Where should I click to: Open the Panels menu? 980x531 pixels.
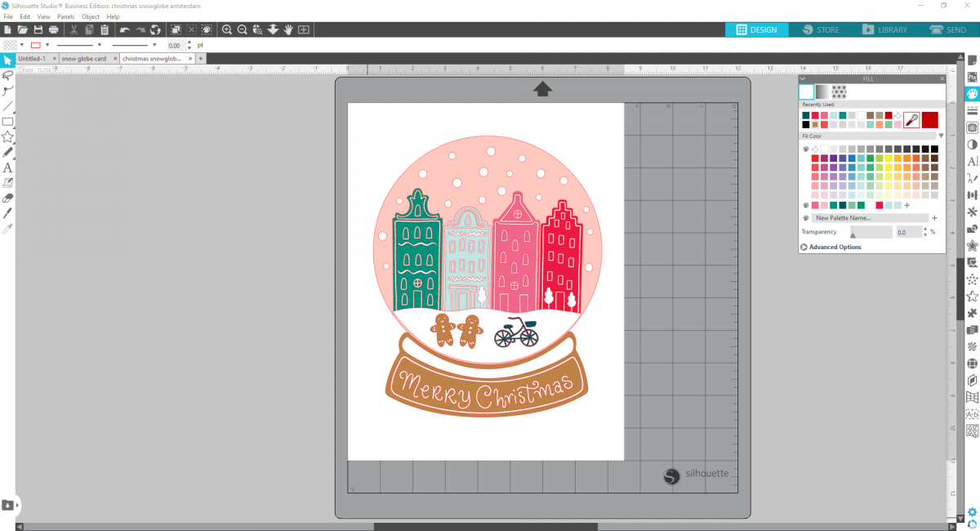pyautogui.click(x=65, y=16)
